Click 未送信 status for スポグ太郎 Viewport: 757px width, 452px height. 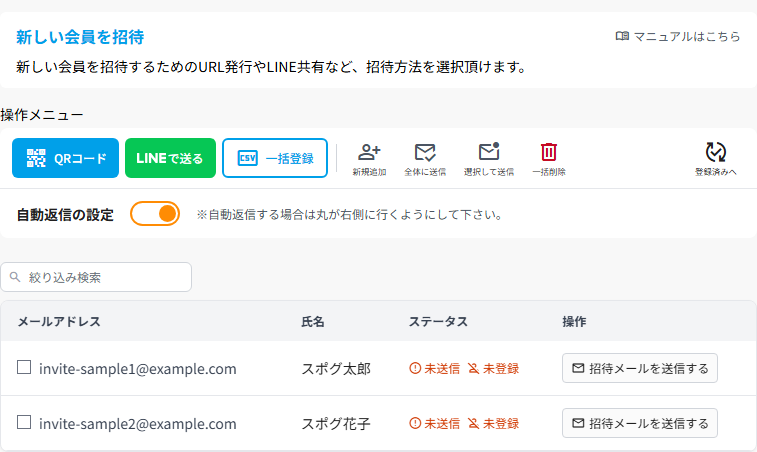point(435,368)
